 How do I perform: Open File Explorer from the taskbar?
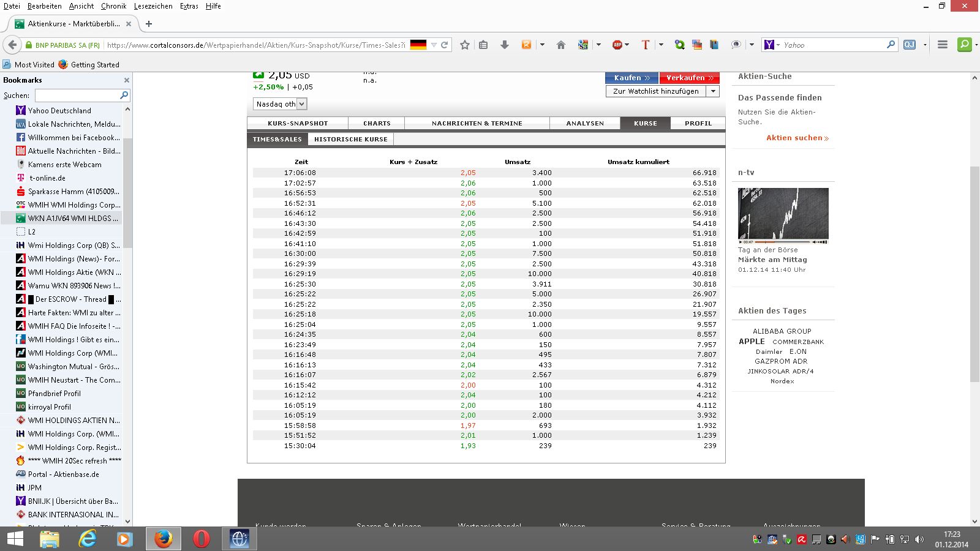coord(50,539)
